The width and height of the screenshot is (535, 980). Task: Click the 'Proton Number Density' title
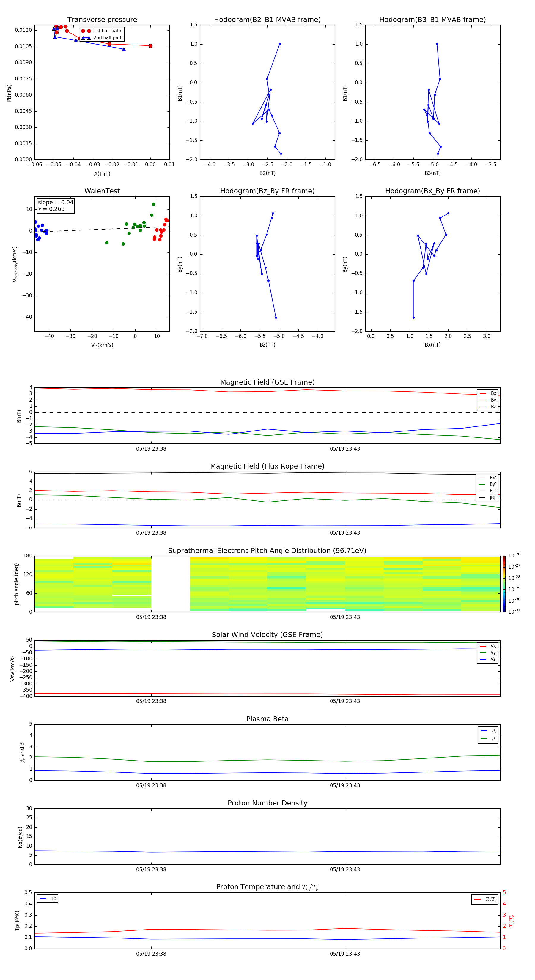[x=267, y=803]
